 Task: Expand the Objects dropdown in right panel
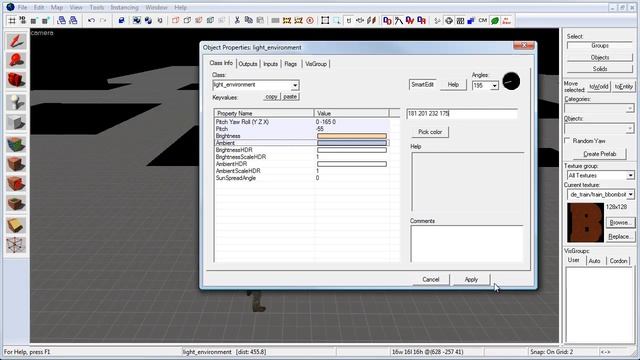[630, 129]
